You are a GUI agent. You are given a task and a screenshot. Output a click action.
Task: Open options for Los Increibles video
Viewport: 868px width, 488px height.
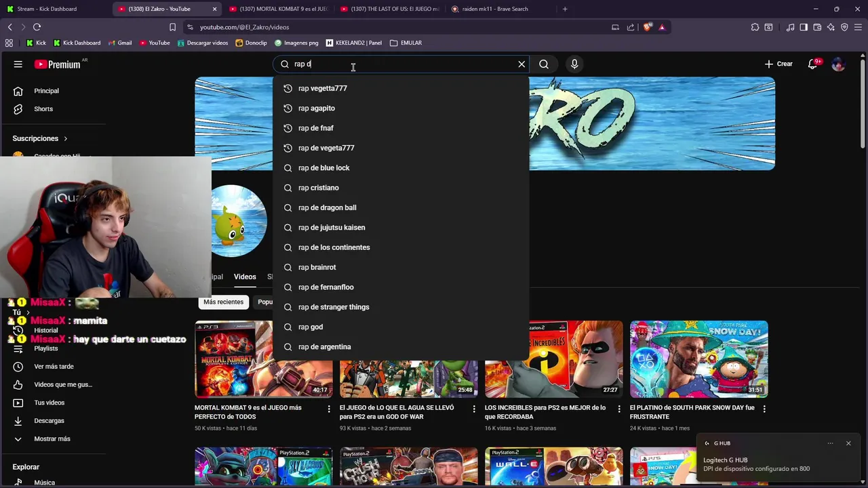point(619,409)
